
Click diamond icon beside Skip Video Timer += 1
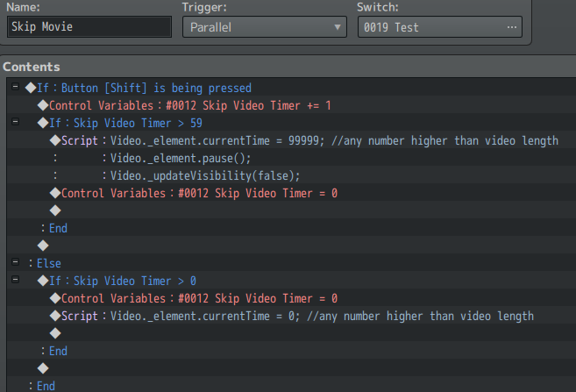(x=42, y=105)
